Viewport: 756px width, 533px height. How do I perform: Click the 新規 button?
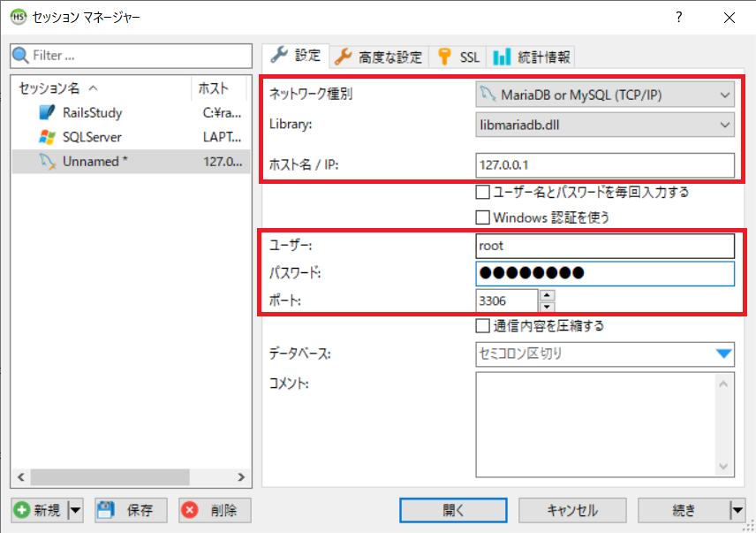(x=40, y=510)
